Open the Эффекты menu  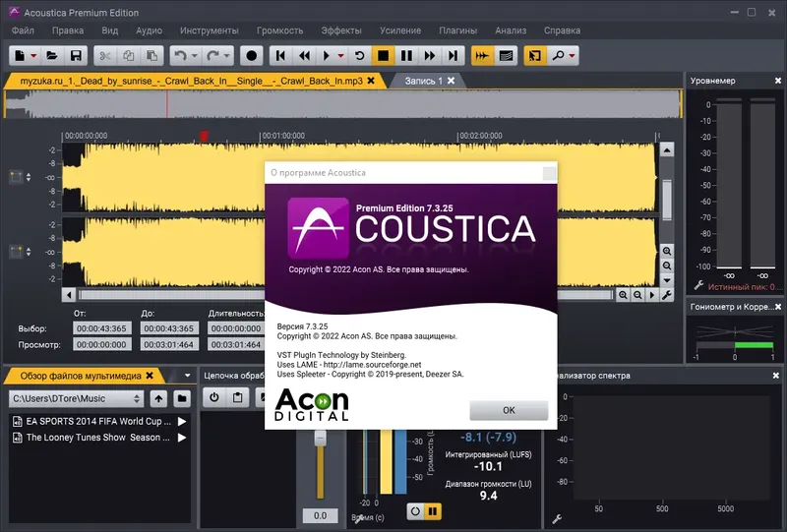tap(341, 30)
